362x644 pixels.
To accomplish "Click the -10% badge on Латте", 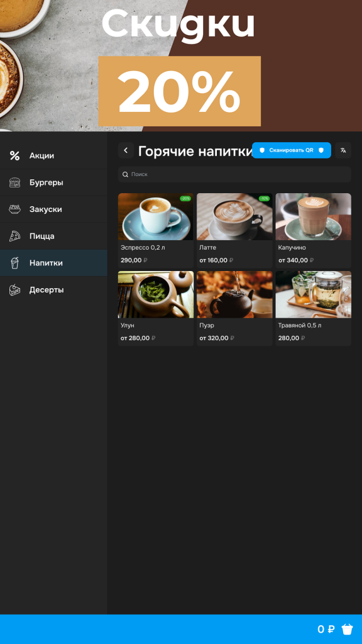I will point(264,198).
